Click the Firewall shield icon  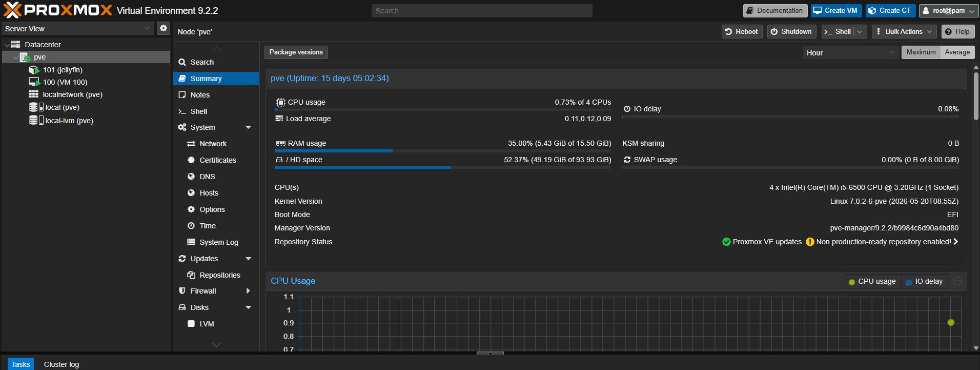coord(182,291)
